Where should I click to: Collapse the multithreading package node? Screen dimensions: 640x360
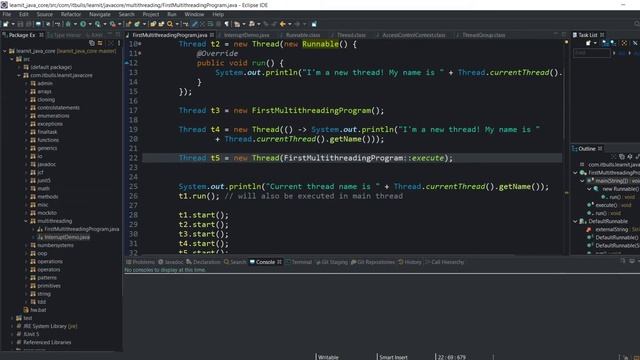point(26,221)
